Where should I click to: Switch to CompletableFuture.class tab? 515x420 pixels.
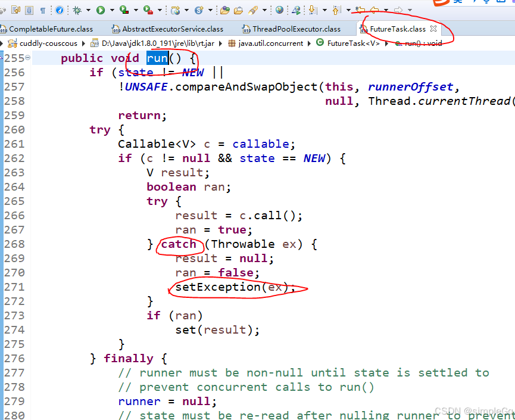[x=51, y=29]
